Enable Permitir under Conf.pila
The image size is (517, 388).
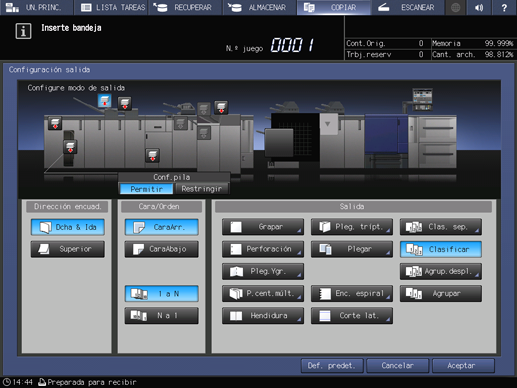(147, 189)
